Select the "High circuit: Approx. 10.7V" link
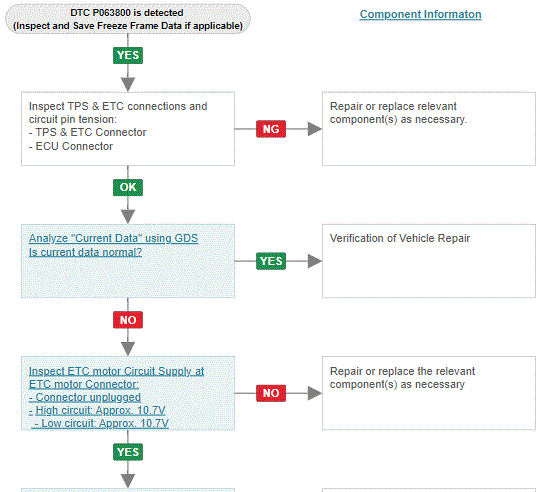 tap(97, 410)
